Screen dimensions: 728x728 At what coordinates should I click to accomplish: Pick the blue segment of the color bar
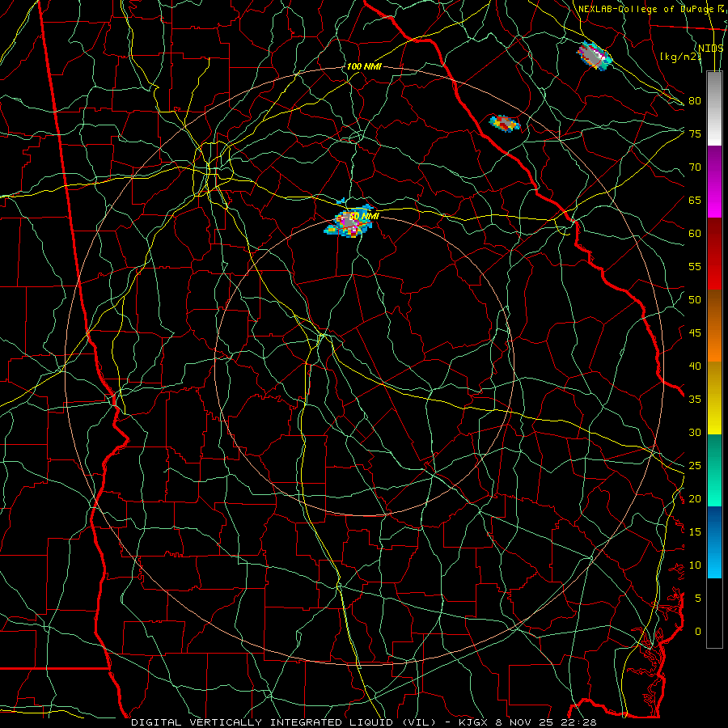[x=714, y=542]
